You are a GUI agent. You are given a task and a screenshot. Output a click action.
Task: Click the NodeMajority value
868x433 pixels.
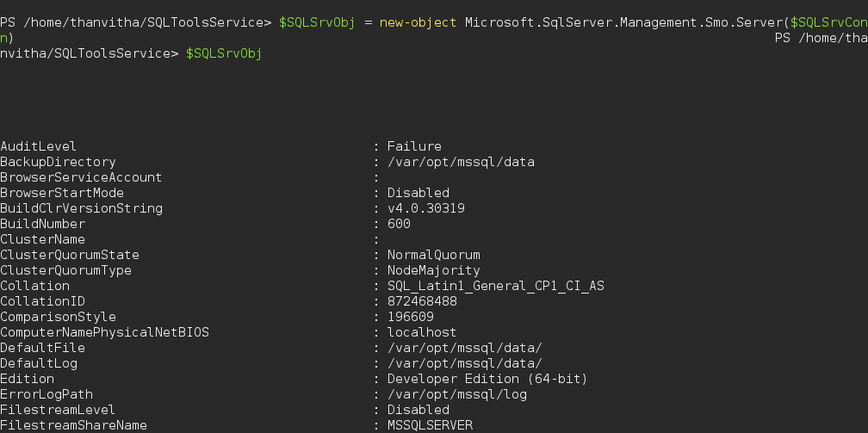433,270
